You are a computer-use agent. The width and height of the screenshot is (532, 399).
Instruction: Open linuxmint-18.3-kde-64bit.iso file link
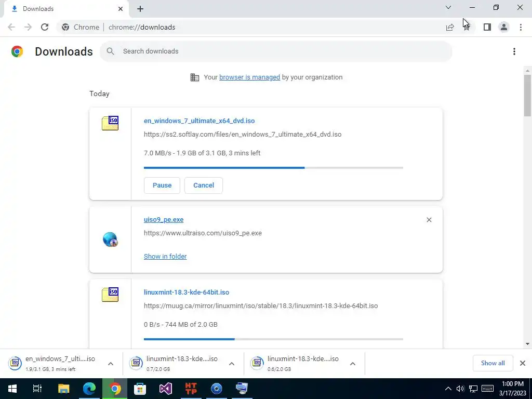pos(187,292)
